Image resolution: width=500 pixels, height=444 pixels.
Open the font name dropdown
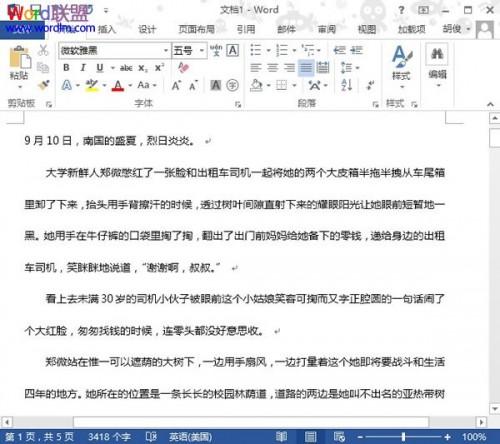point(166,51)
